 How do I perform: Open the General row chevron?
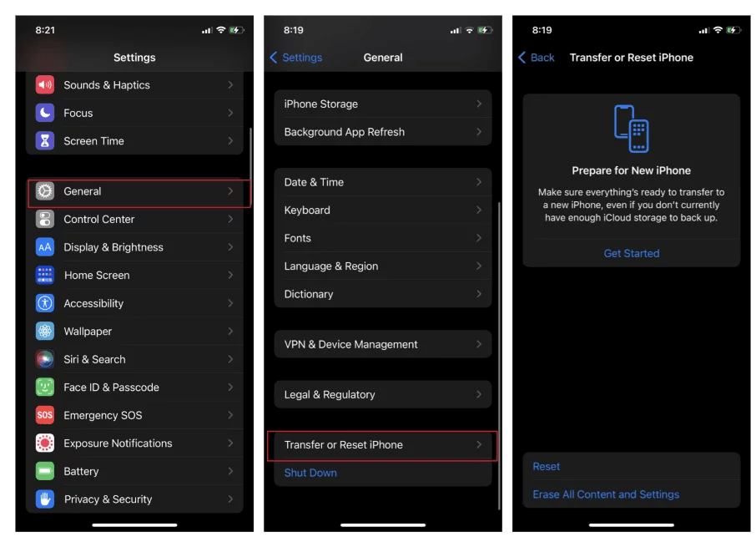[230, 191]
